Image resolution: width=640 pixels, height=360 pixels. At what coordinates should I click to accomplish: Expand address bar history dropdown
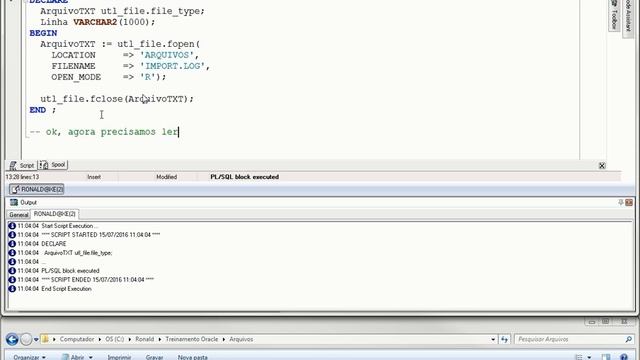click(493, 340)
